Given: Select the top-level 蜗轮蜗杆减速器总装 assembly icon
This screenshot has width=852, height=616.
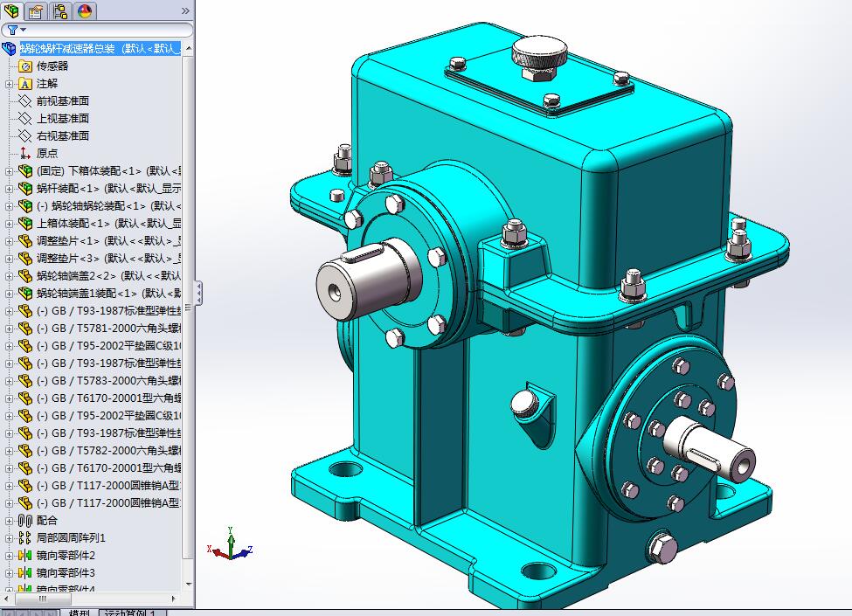Looking at the screenshot, I should 10,48.
